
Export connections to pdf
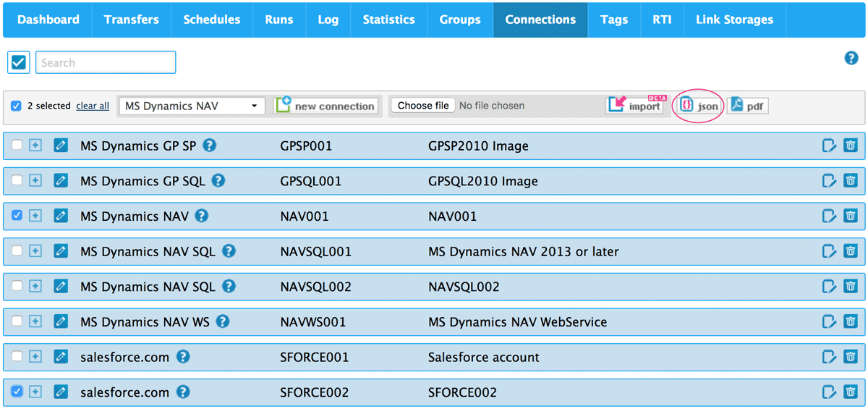pos(747,106)
